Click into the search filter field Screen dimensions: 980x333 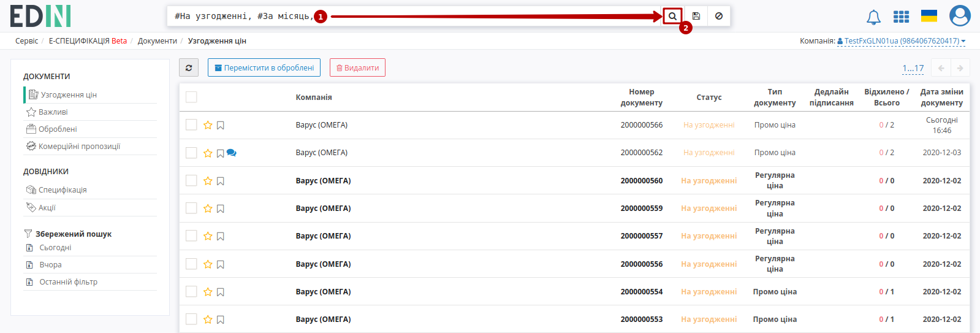[x=414, y=16]
